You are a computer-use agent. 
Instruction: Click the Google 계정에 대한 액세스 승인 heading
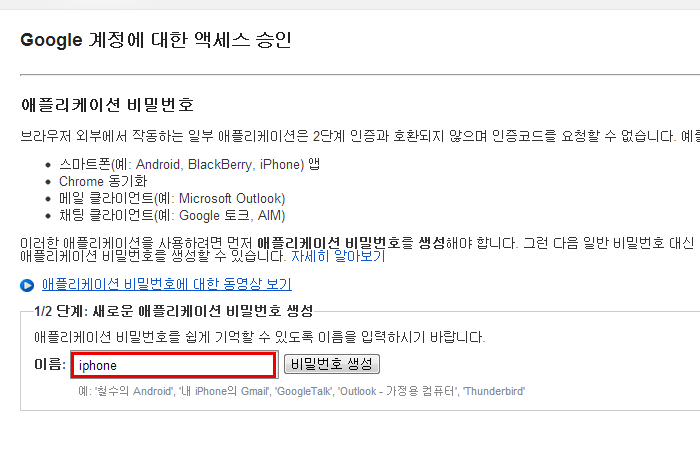[x=156, y=40]
